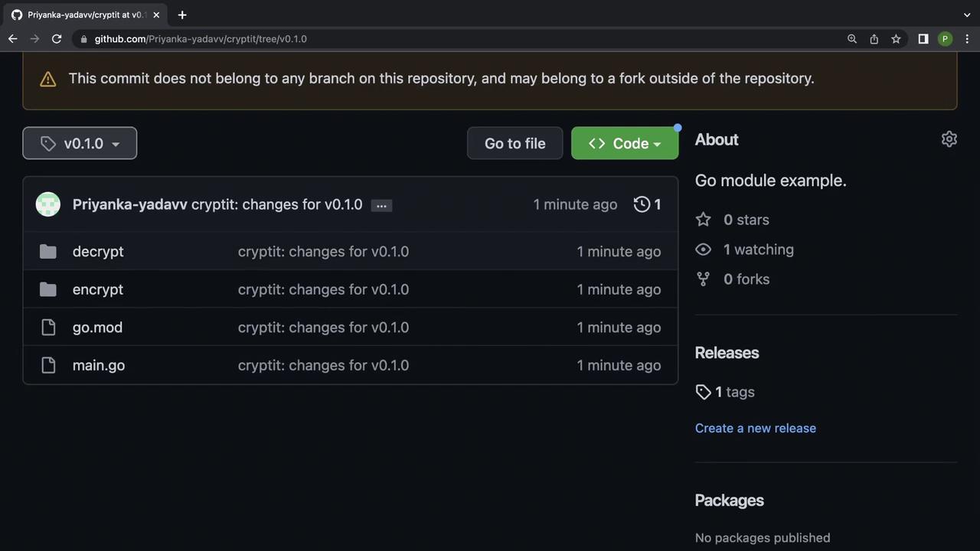The image size is (980, 551).
Task: Bookmark this page with the star icon
Action: pos(896,39)
